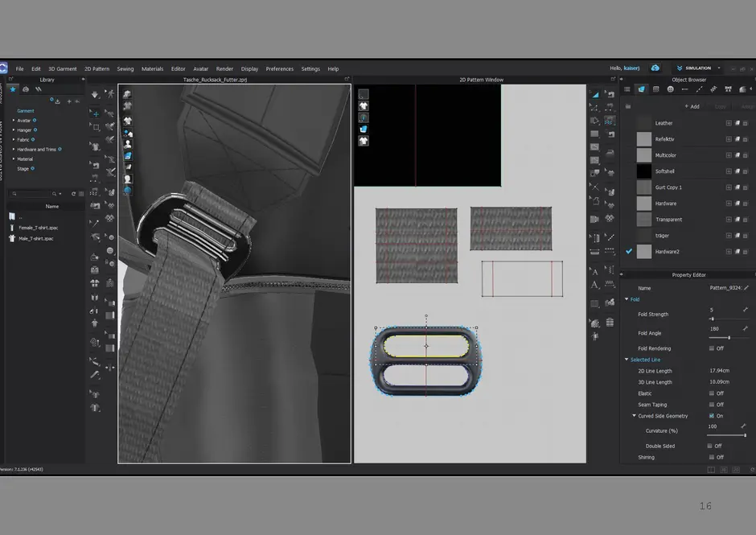Click the edit pencil icon next to pattern Name
Image resolution: width=756 pixels, height=535 pixels.
[x=746, y=287]
